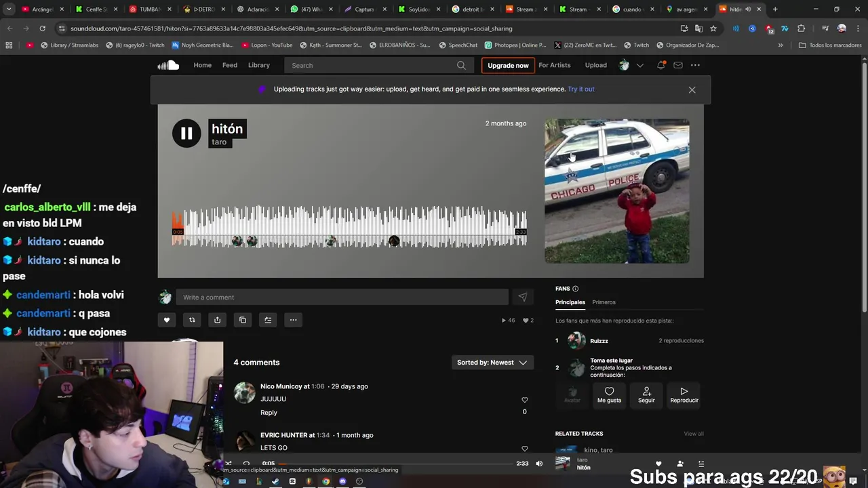Click the Write a comment field
The width and height of the screenshot is (868, 488).
[342, 297]
